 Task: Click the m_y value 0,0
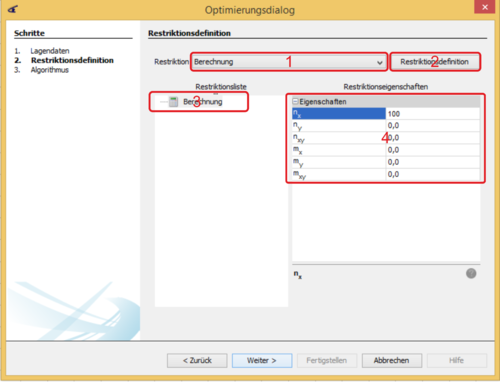pos(433,162)
